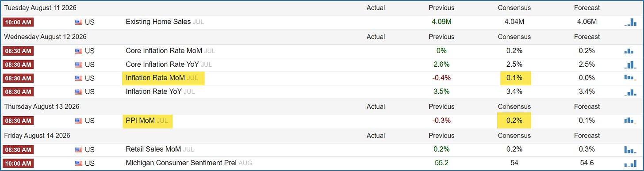Screen dimensions: 644x171
Task: Open the highlighted PPI MoM link
Action: pyautogui.click(x=140, y=121)
